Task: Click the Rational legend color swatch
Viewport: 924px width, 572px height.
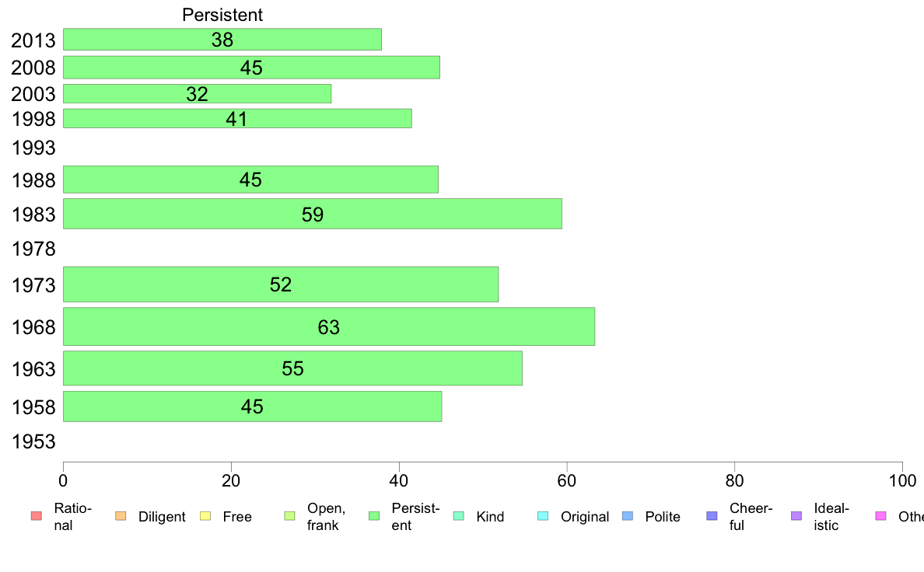Action: [36, 516]
